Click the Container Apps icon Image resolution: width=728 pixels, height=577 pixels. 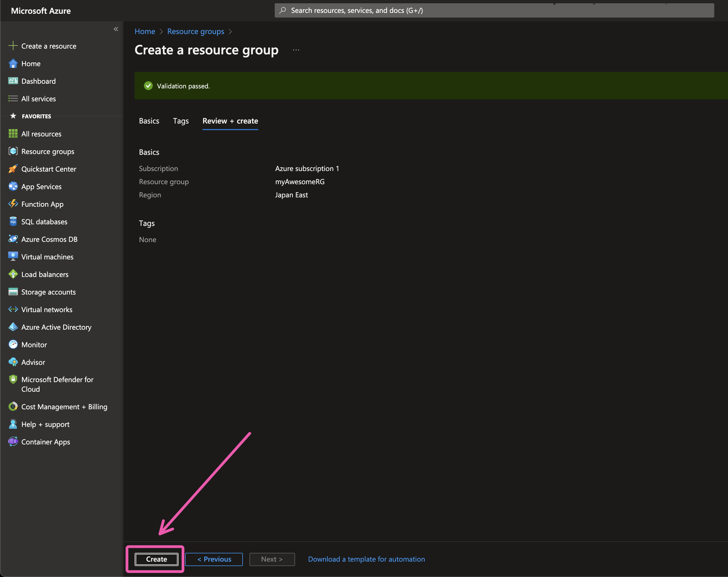[x=13, y=442]
